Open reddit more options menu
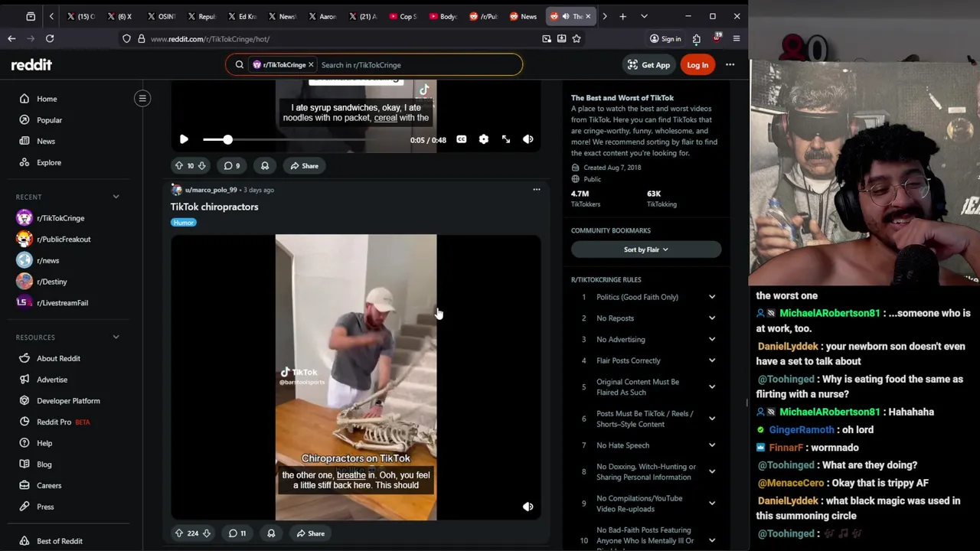Viewport: 980px width, 551px height. [730, 65]
